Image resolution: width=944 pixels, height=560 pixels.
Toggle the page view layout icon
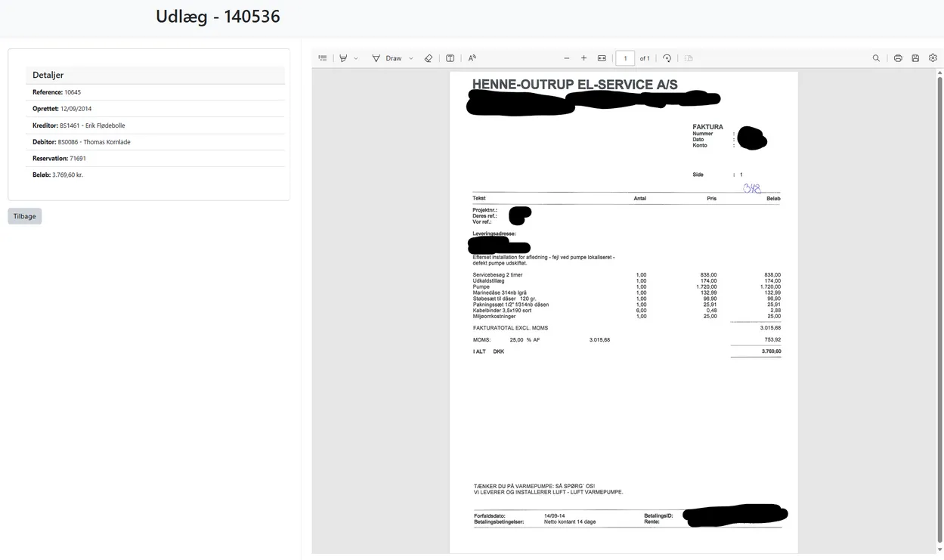coord(450,58)
